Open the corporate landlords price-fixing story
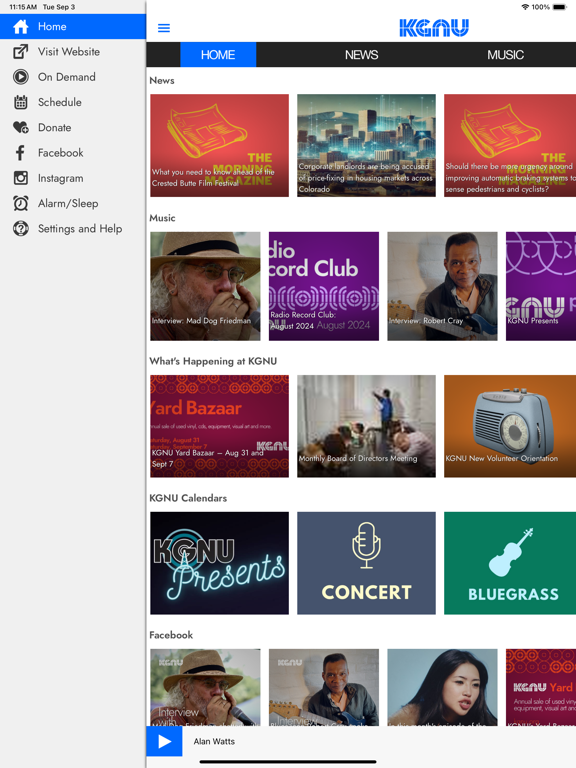Image resolution: width=576 pixels, height=768 pixels. pos(366,145)
